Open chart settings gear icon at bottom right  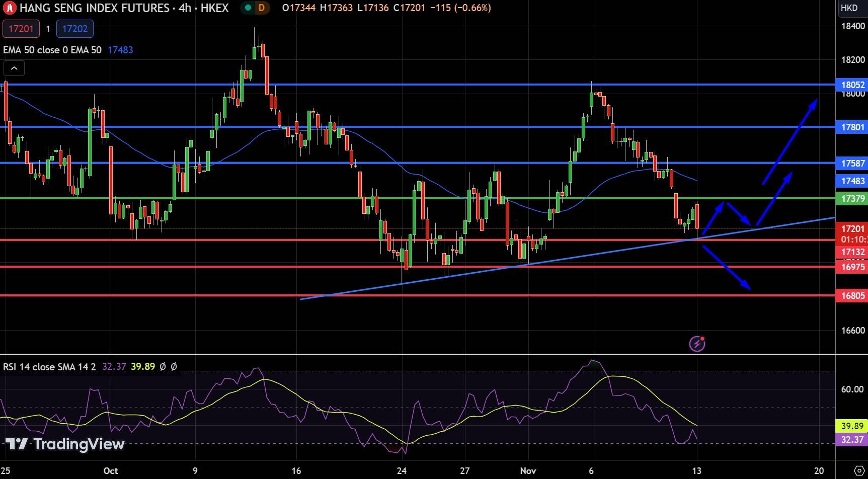(x=859, y=471)
